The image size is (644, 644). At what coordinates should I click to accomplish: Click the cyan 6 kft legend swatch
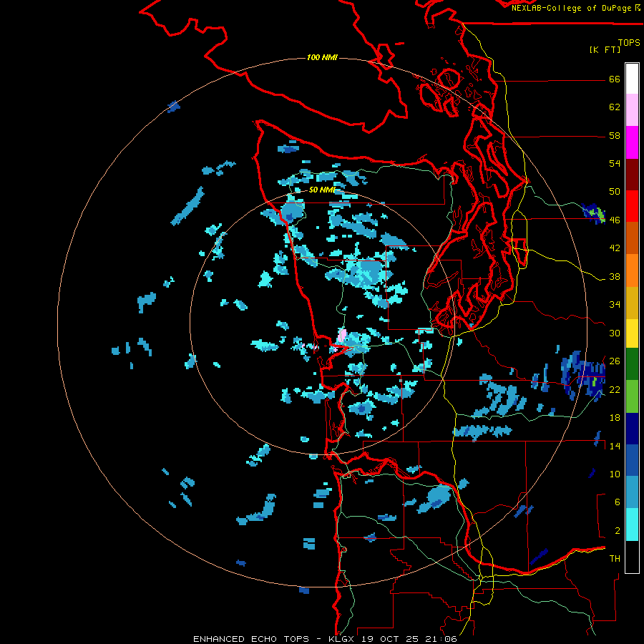[632, 525]
